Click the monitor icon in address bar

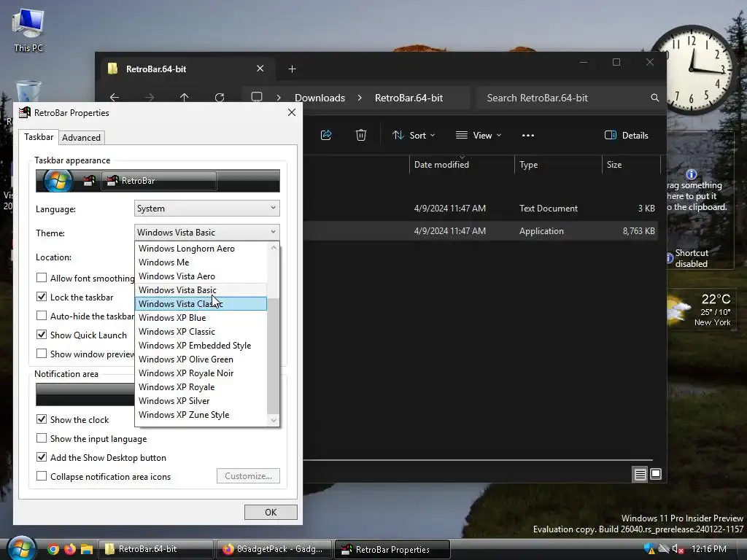257,98
